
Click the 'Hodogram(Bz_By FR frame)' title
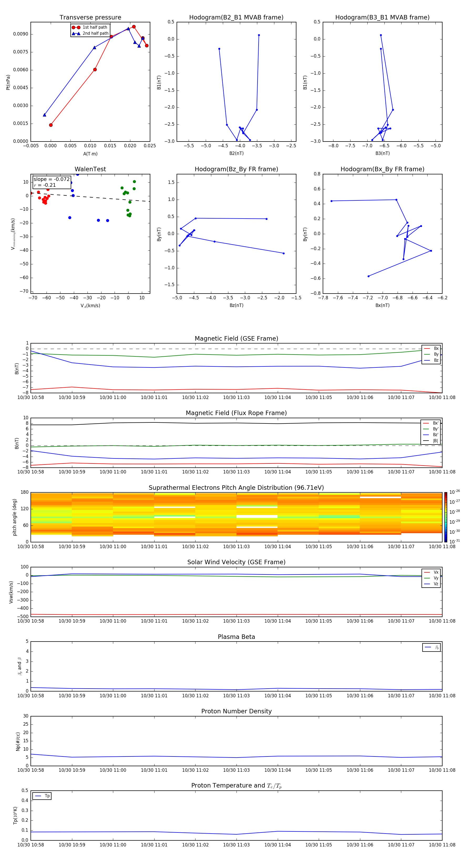[x=236, y=169]
